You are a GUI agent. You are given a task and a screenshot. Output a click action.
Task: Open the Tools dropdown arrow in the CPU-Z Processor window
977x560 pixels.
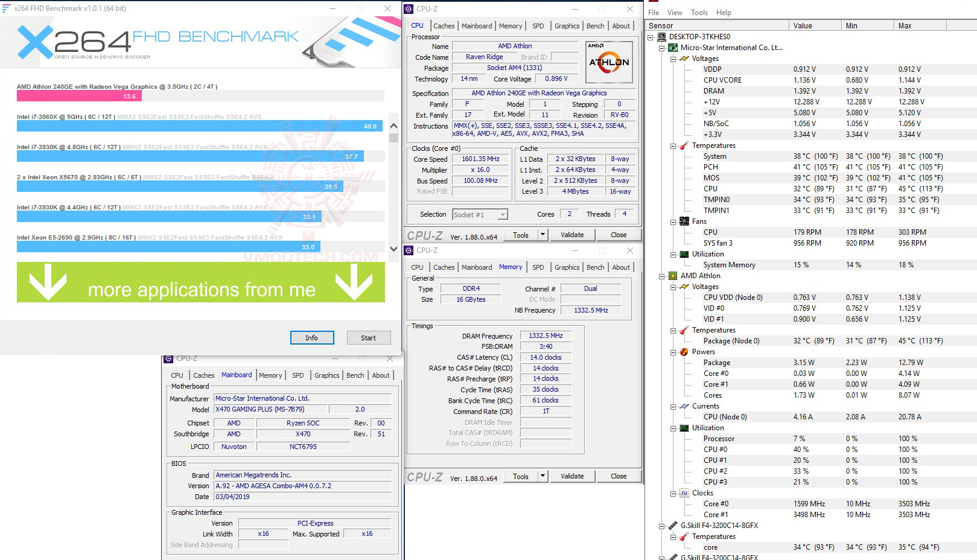(543, 235)
